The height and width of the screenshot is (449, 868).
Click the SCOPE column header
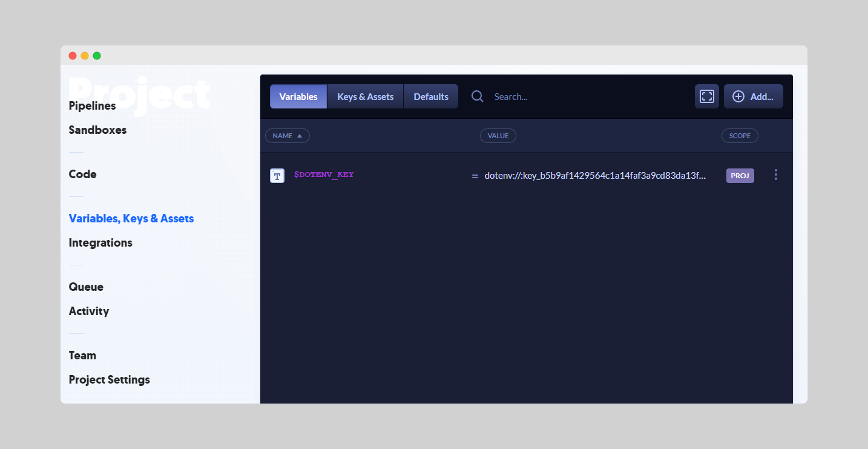740,136
